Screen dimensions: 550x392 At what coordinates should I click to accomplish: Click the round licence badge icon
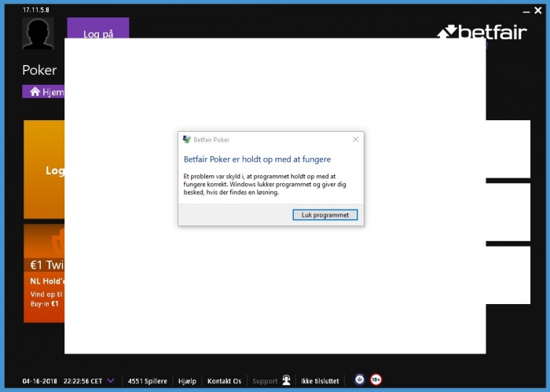pyautogui.click(x=360, y=379)
